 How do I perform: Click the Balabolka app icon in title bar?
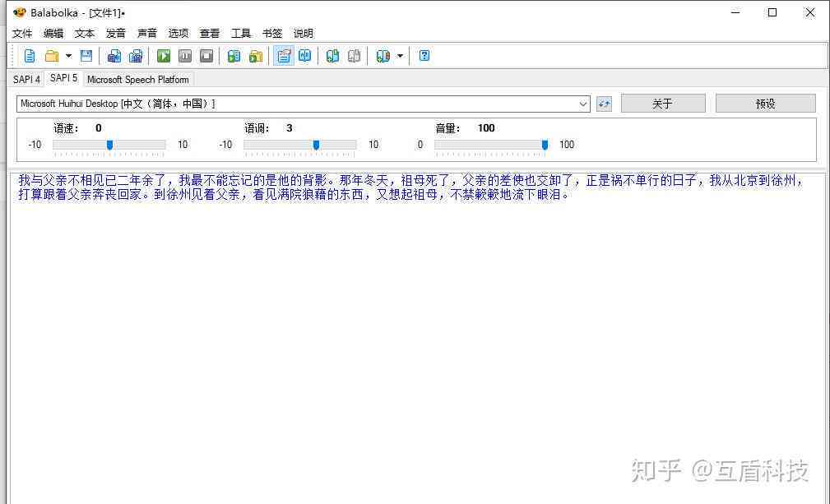point(19,12)
